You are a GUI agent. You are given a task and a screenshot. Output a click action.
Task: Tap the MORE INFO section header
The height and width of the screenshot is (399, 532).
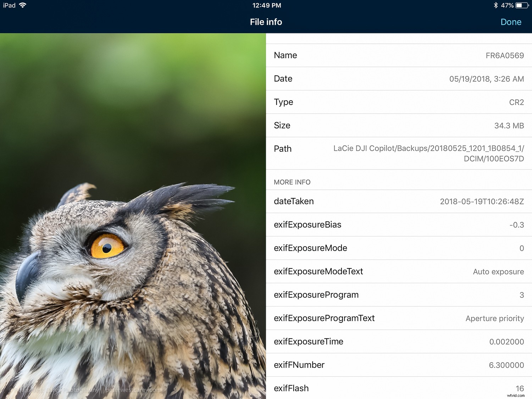[292, 182]
